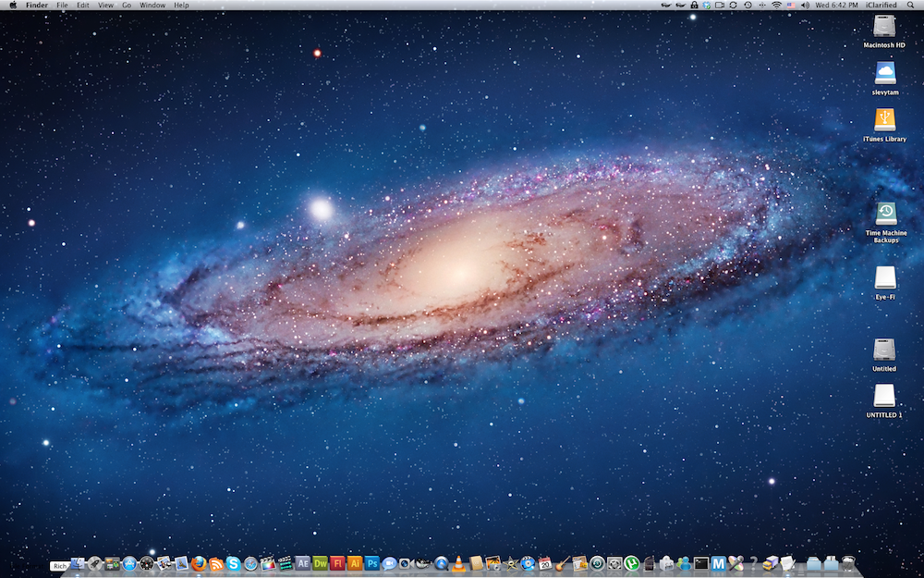Open the second Dock folder stack
The height and width of the screenshot is (578, 924).
(x=831, y=563)
